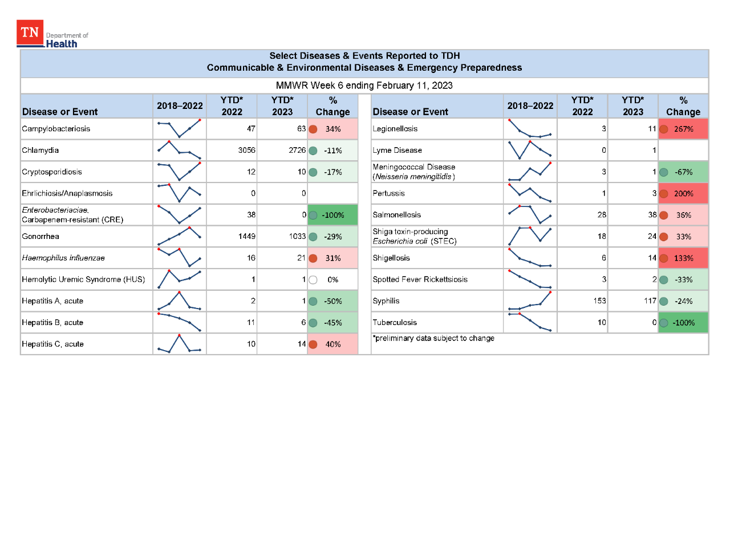This screenshot has width=730, height=560.
Task: Select the "MMWR Week 6 ending February 11, 2023" line
Action: point(364,86)
